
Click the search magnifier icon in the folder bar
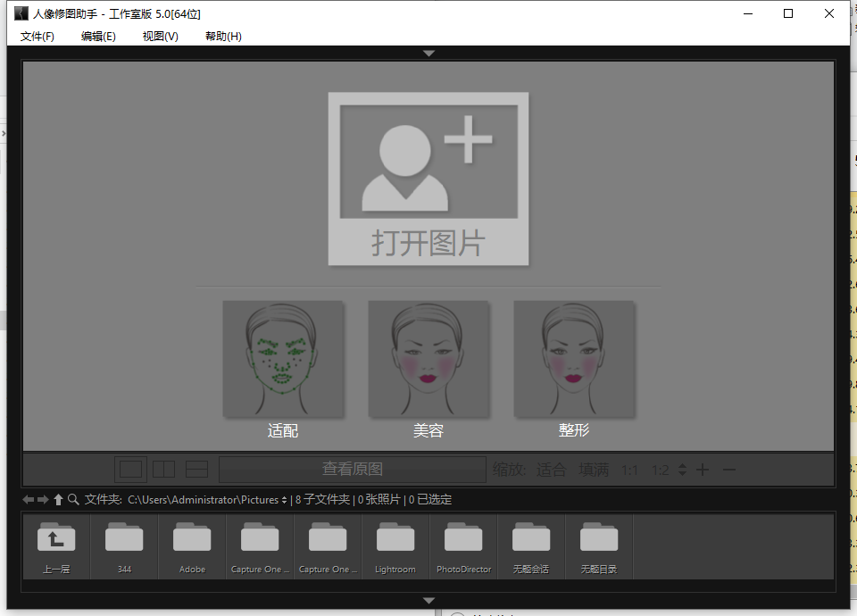73,499
